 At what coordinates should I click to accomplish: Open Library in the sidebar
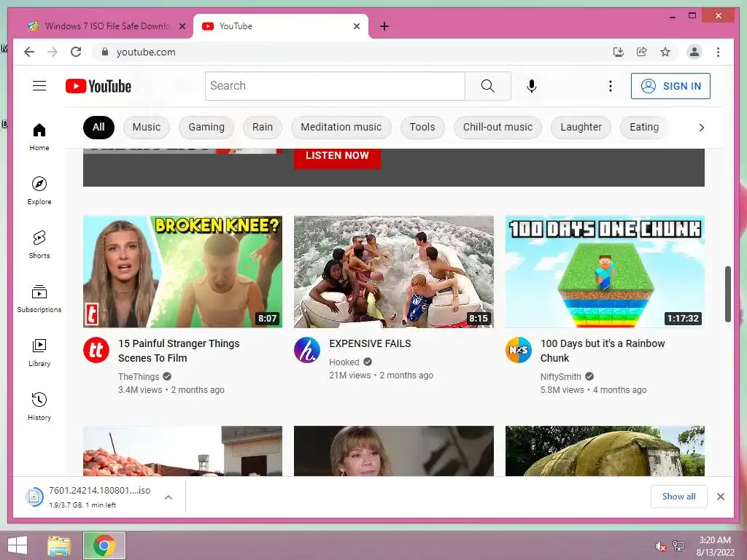(39, 353)
